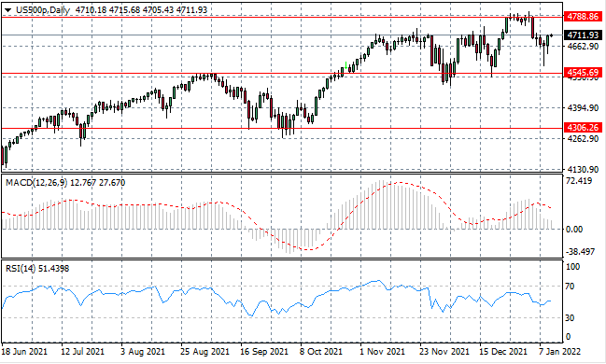This screenshot has height=364, width=606.
Task: Click the 4130.90 price axis value
Action: pos(583,169)
